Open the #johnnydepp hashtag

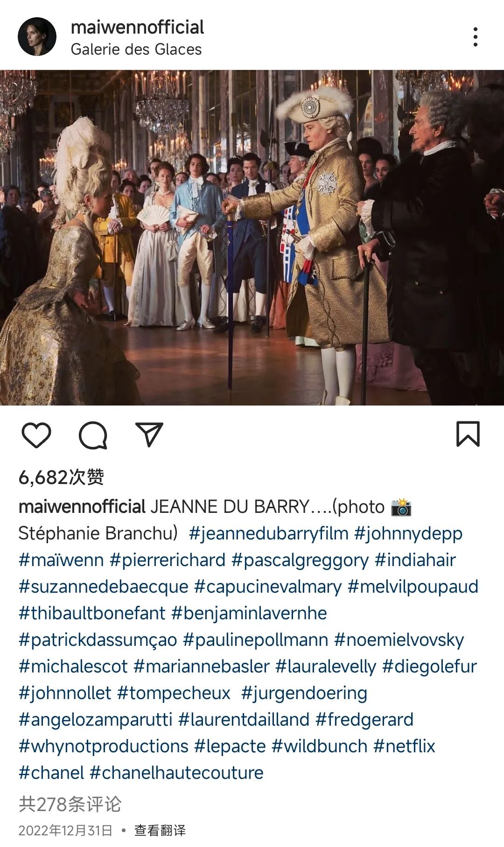click(408, 533)
